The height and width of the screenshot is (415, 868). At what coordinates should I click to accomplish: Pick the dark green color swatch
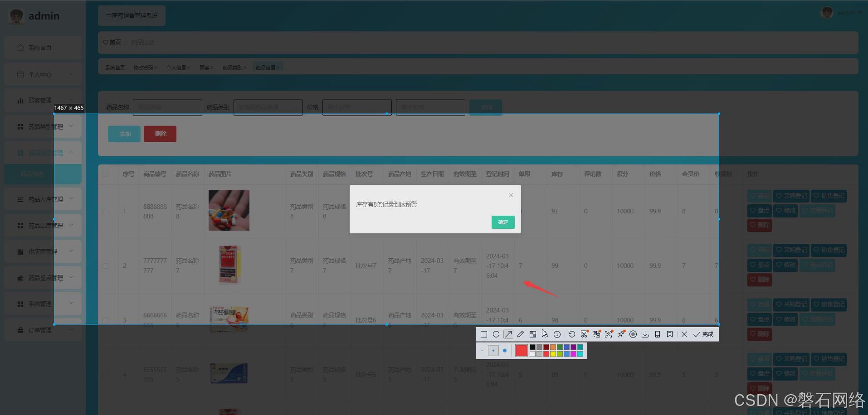[560, 347]
